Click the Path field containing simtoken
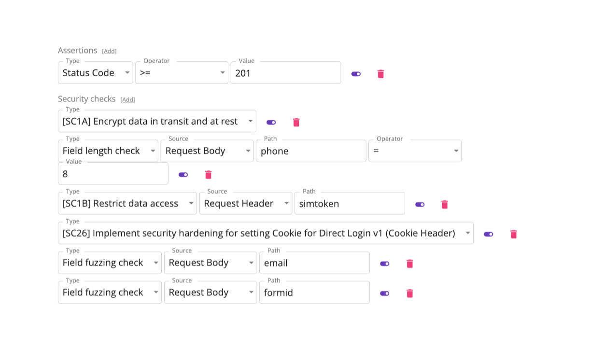590x364 pixels. click(x=350, y=204)
